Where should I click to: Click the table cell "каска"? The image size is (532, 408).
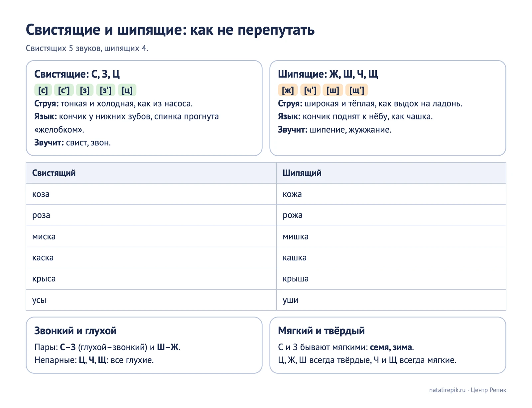[x=151, y=258]
